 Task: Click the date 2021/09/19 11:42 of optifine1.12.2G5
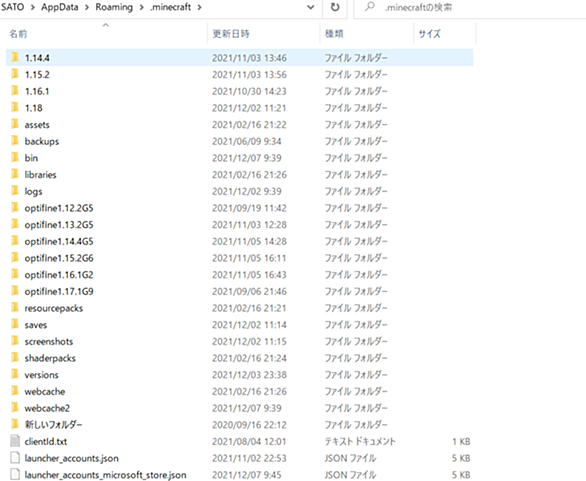click(249, 208)
